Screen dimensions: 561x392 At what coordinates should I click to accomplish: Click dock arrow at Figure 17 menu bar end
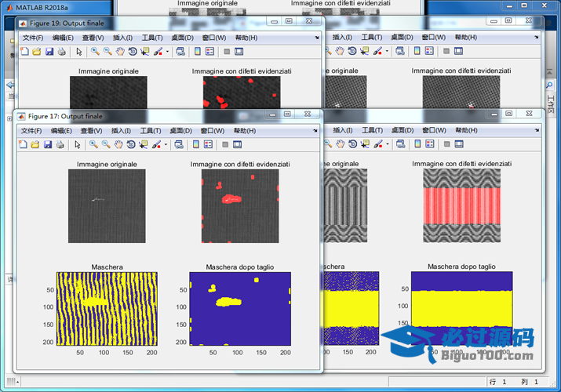coord(315,130)
